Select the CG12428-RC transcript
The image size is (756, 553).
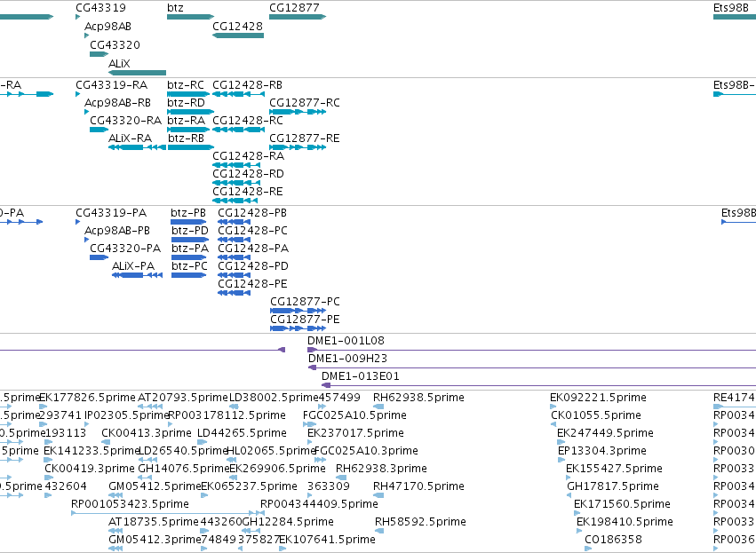coord(238,130)
